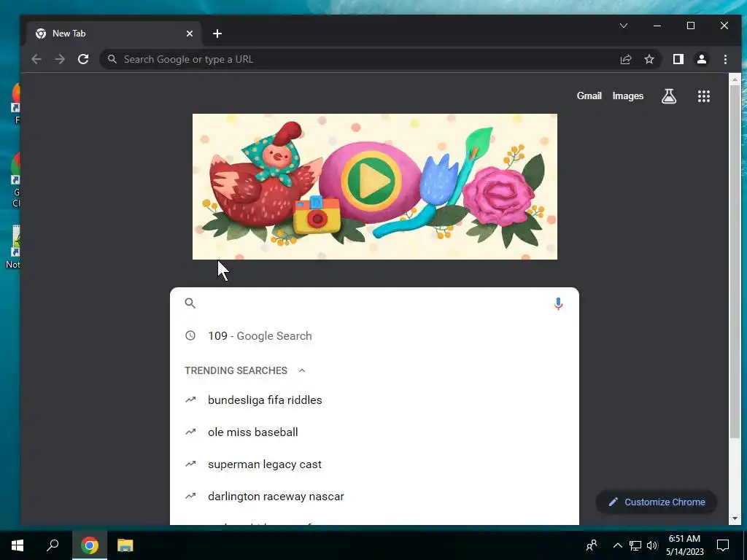Collapse the Trending Searches section
The height and width of the screenshot is (560, 747).
click(x=302, y=370)
